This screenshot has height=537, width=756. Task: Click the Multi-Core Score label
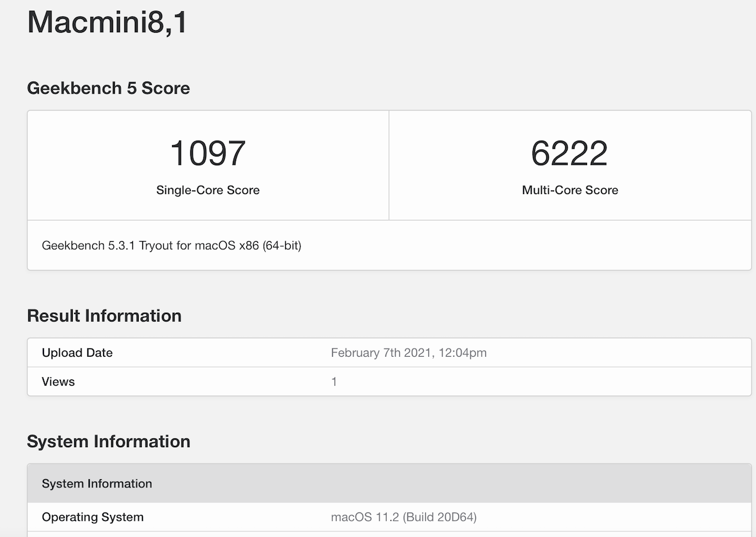coord(570,190)
